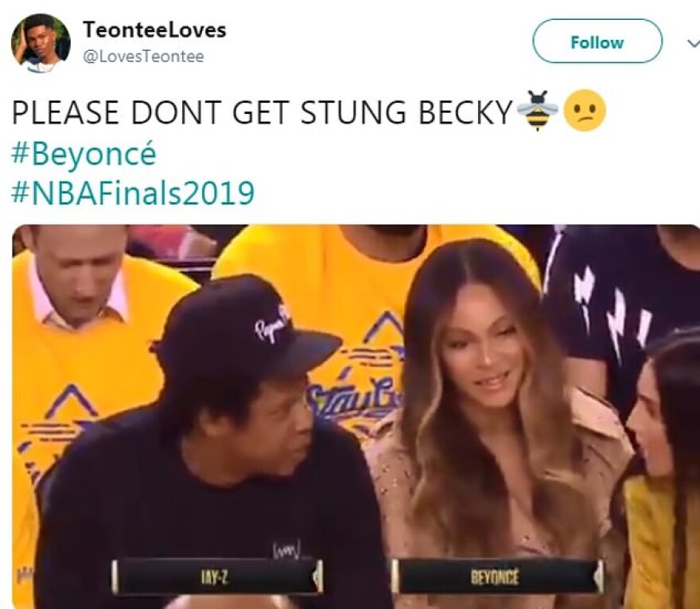This screenshot has width=700, height=609.
Task: Click the small white logo on black sweatshirt
Action: click(286, 548)
